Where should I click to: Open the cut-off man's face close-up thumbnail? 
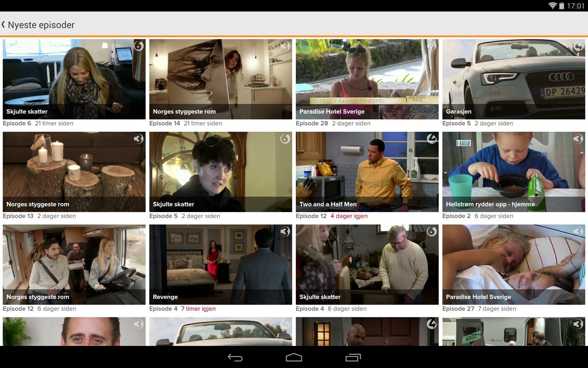(x=74, y=332)
